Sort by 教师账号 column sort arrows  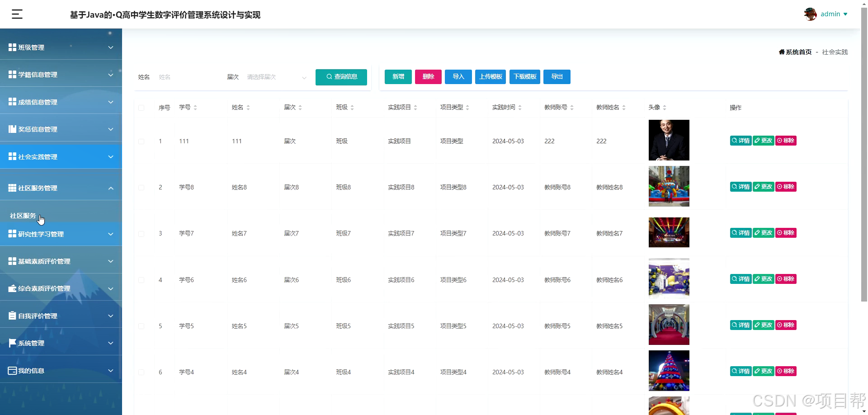click(x=572, y=108)
